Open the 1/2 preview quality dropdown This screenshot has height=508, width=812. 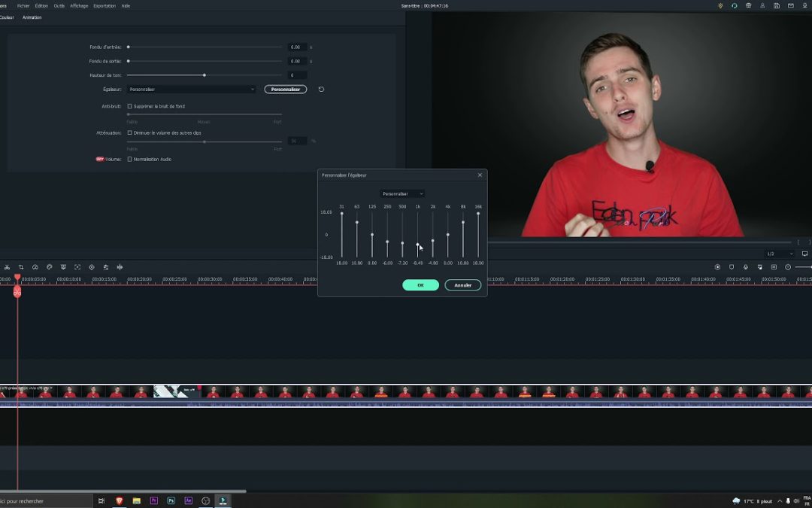coord(780,254)
